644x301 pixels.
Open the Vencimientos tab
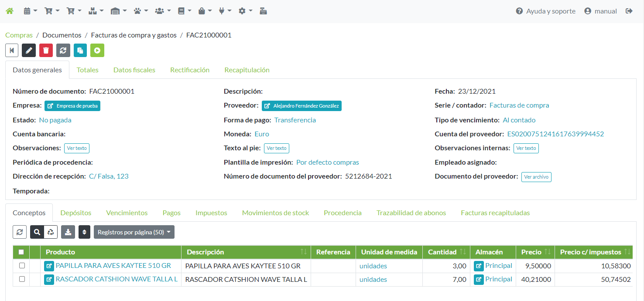click(x=127, y=213)
